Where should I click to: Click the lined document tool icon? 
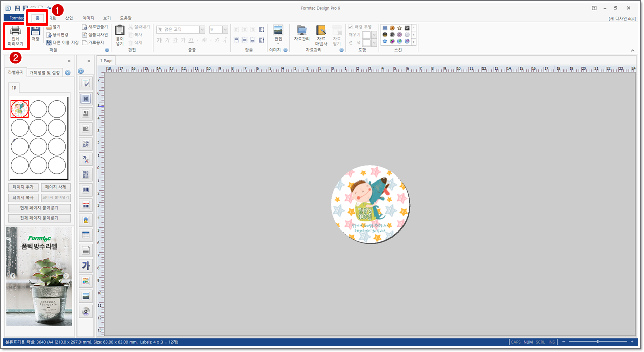86,250
